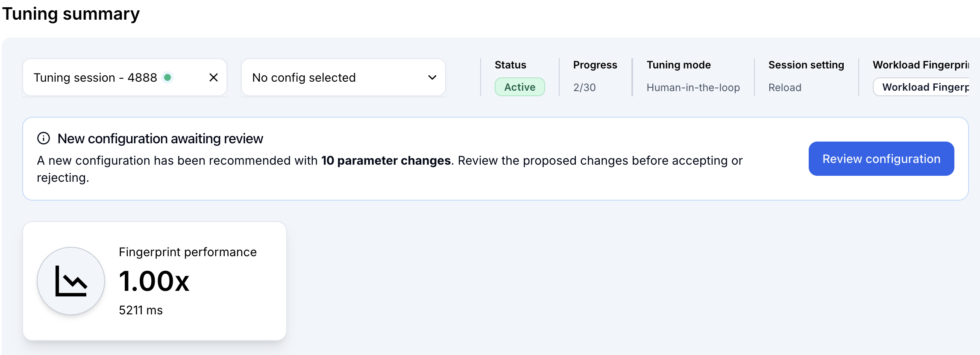Click the Reload session setting value
The image size is (980, 355).
(x=785, y=88)
